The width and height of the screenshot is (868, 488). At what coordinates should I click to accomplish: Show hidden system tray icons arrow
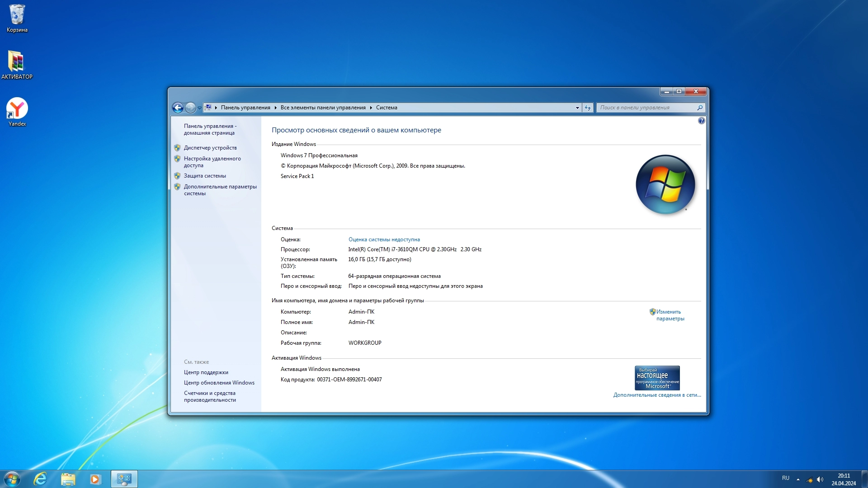tap(798, 479)
